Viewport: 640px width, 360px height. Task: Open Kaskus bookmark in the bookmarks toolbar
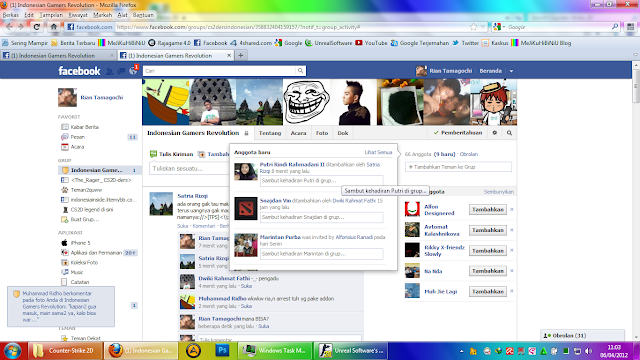coord(495,43)
